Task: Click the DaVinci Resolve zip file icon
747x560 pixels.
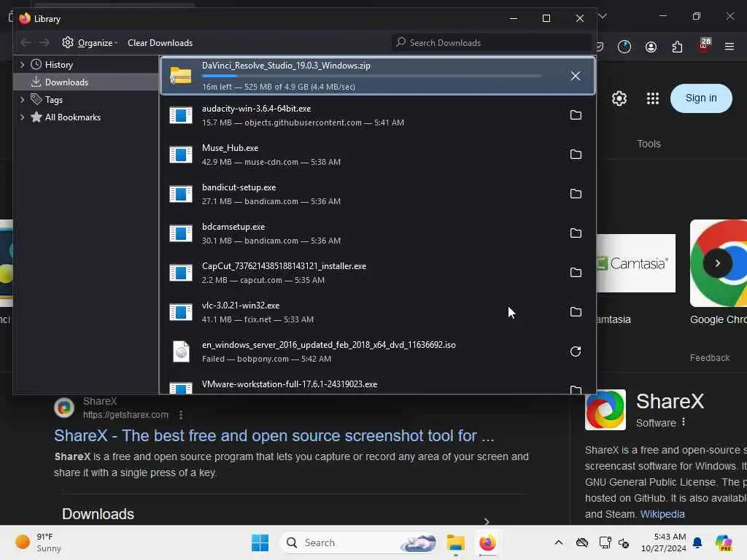Action: click(x=181, y=76)
